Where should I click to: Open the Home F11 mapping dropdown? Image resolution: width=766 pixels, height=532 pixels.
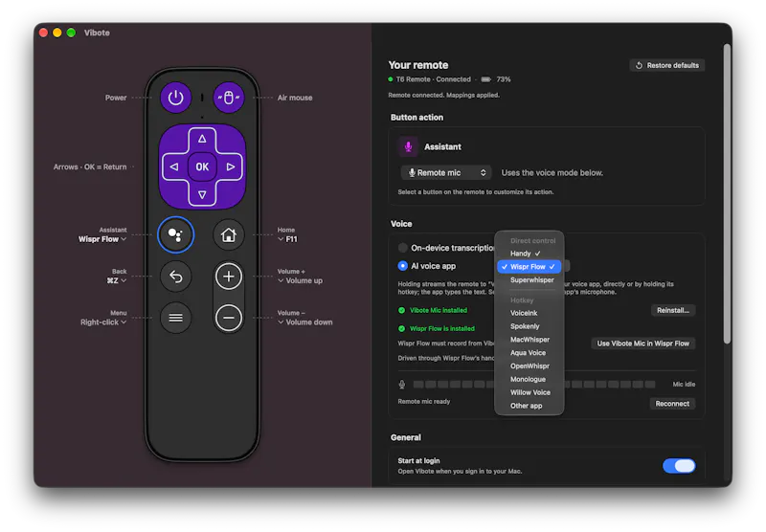point(287,239)
